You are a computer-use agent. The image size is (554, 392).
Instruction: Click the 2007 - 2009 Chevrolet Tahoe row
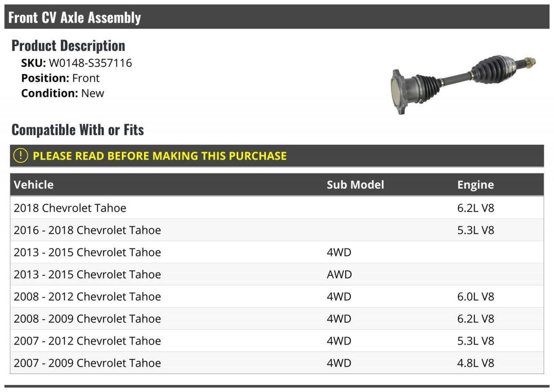coord(277,363)
